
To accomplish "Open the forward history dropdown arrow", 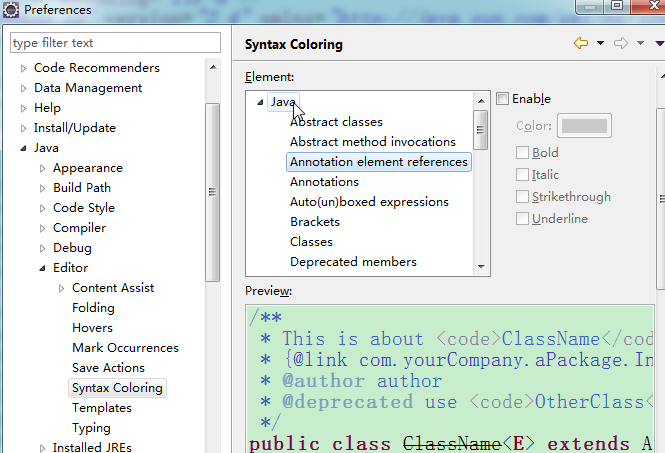I will tap(640, 43).
